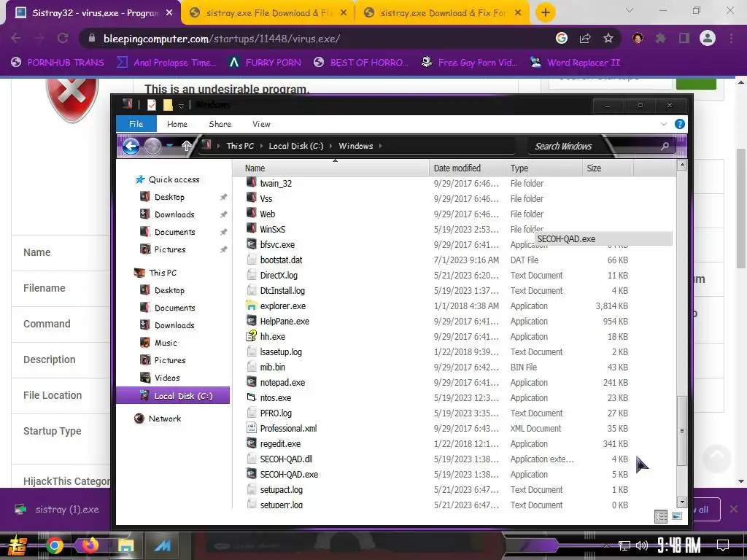Bookmark this page with the star icon
The image size is (747, 560).
point(608,39)
